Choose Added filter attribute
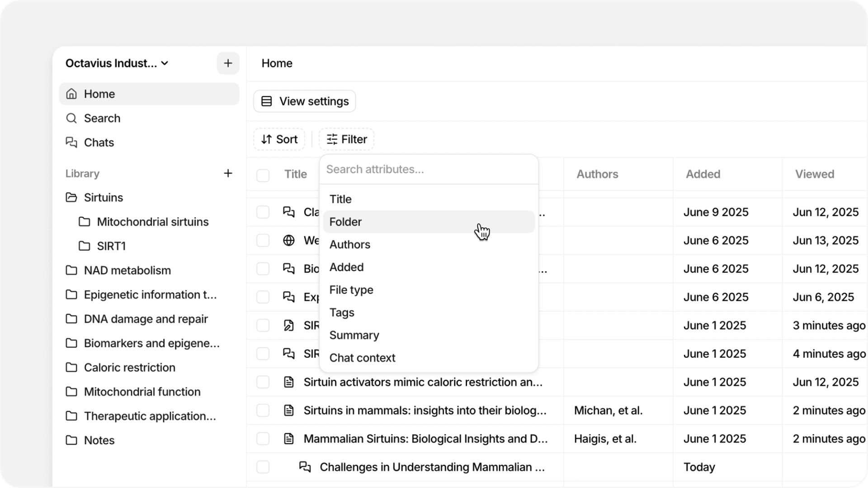This screenshot has height=488, width=868. (x=429, y=267)
